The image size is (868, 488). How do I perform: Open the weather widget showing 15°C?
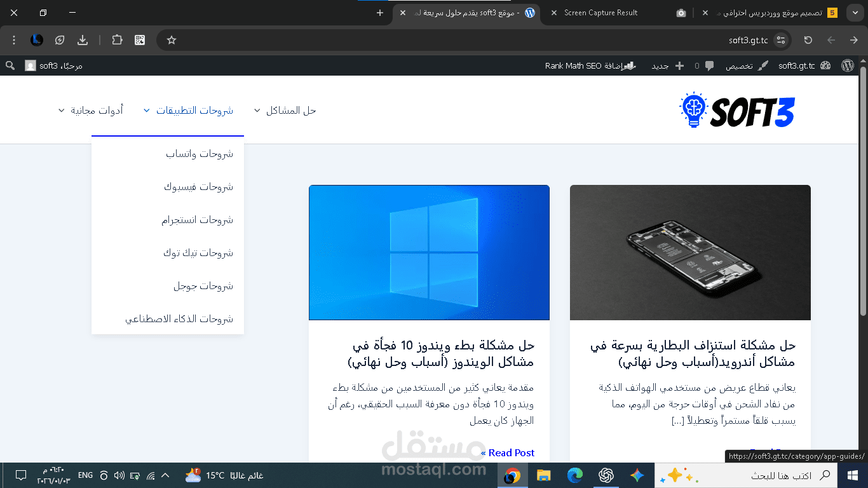pos(224,475)
